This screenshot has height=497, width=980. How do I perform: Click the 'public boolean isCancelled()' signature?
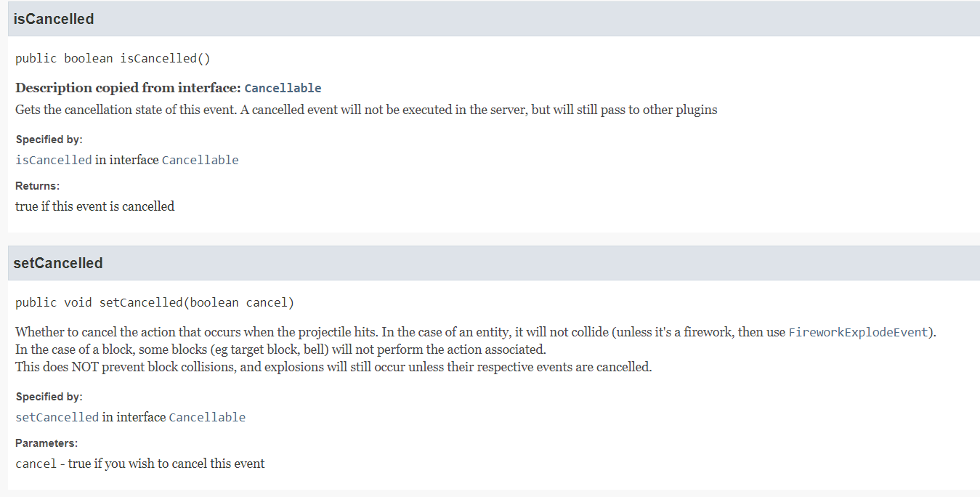click(113, 58)
